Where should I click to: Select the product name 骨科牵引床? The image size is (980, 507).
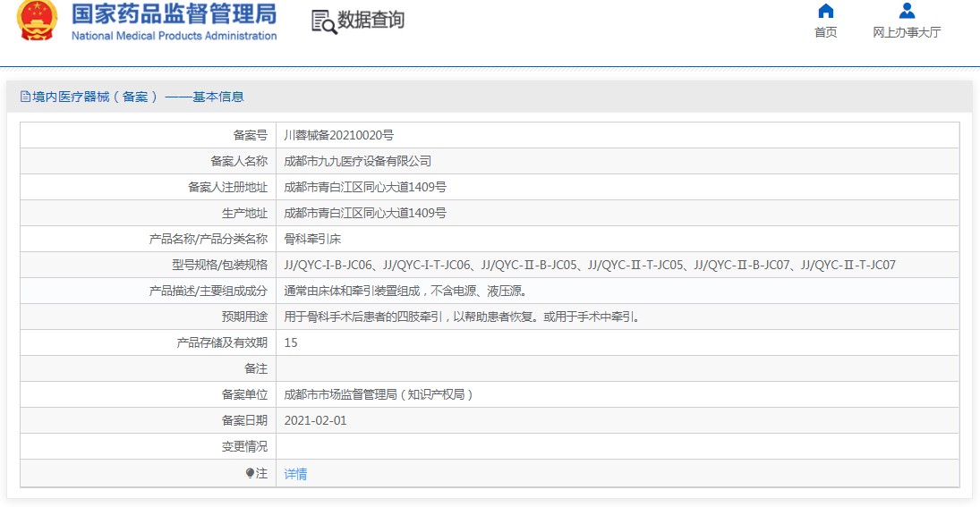[x=312, y=239]
